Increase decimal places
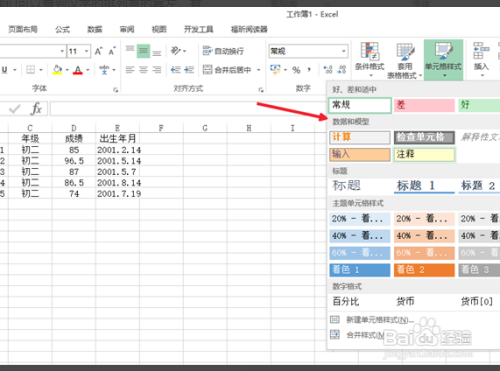This screenshot has height=371, width=500. [x=328, y=70]
